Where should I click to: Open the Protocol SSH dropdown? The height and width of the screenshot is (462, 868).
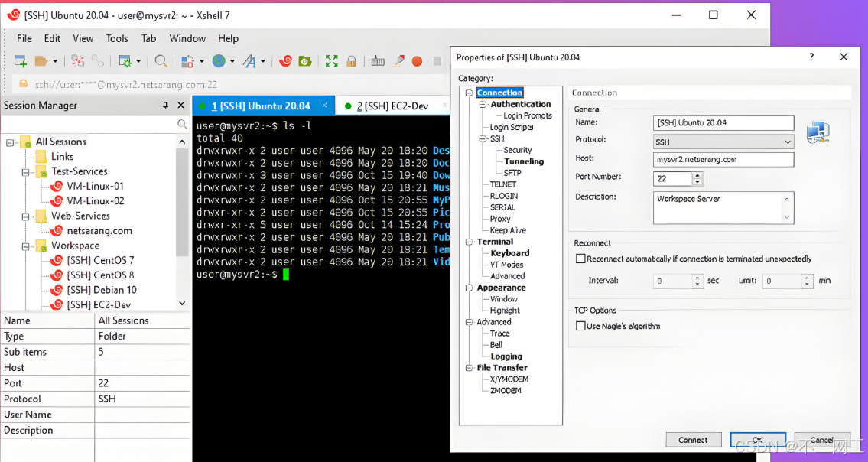(787, 142)
